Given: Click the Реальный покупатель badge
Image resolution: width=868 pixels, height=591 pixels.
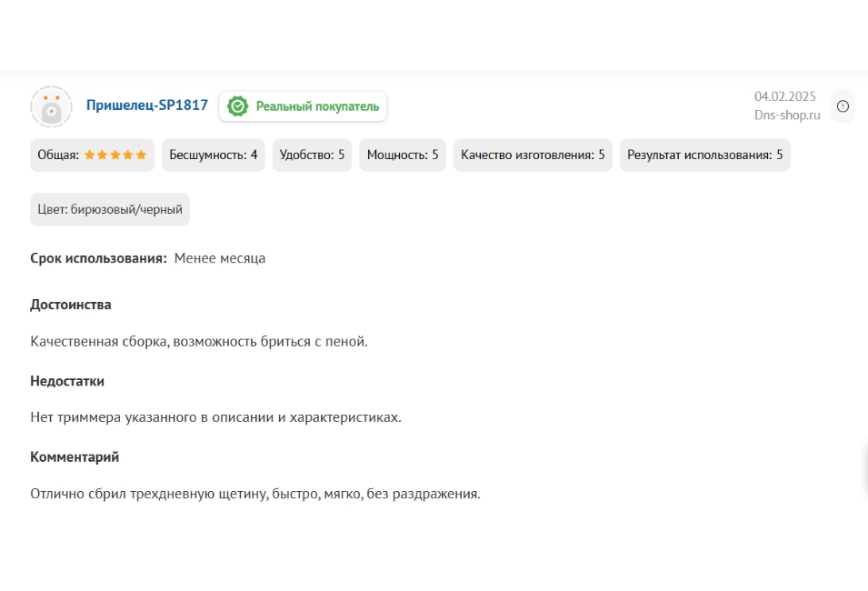Looking at the screenshot, I should pyautogui.click(x=303, y=106).
